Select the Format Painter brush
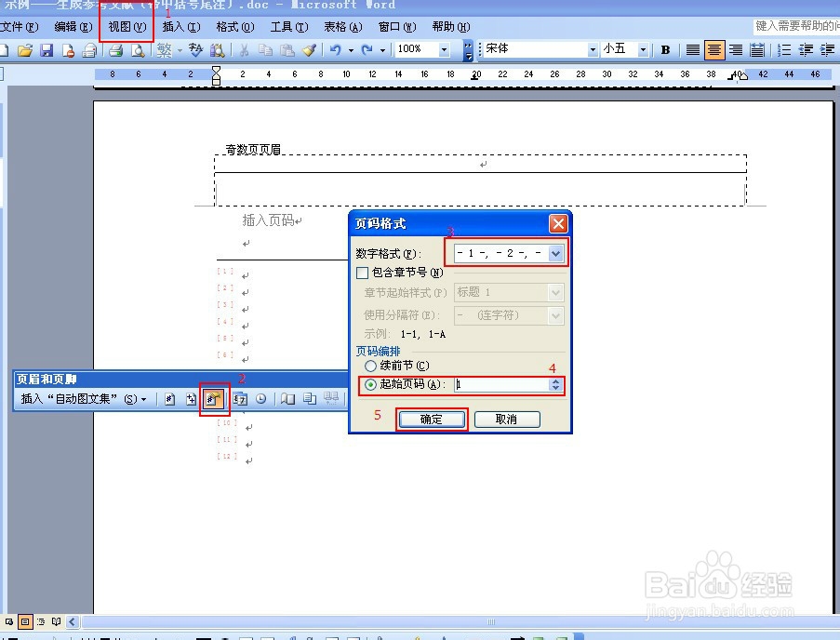This screenshot has width=840, height=640. 309,50
